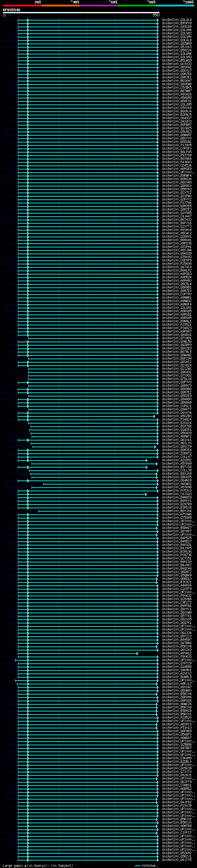
Task: Select the UniRef100_B6SKA7 entry
Action: click(177, 81)
